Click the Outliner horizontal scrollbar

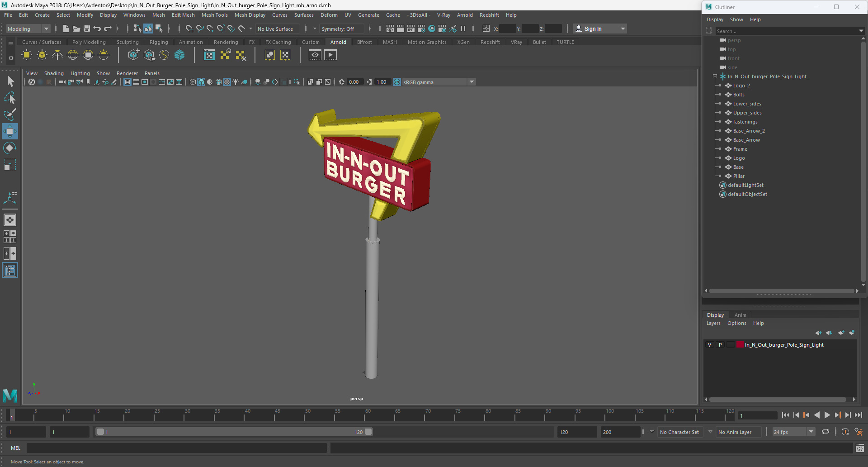click(x=782, y=291)
